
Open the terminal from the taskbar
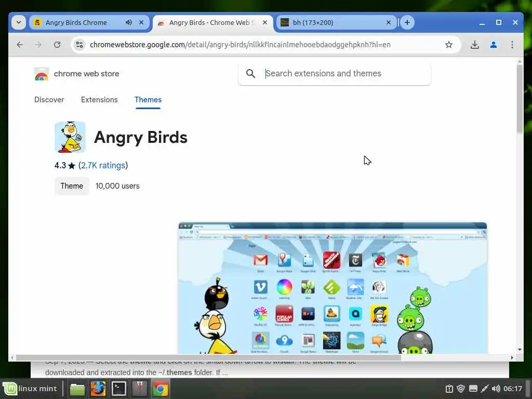coord(119,389)
